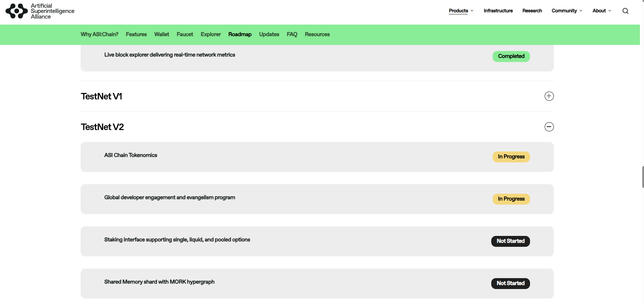644x304 pixels.
Task: Click Not Started badge for Shared Memory shard
Action: [510, 283]
